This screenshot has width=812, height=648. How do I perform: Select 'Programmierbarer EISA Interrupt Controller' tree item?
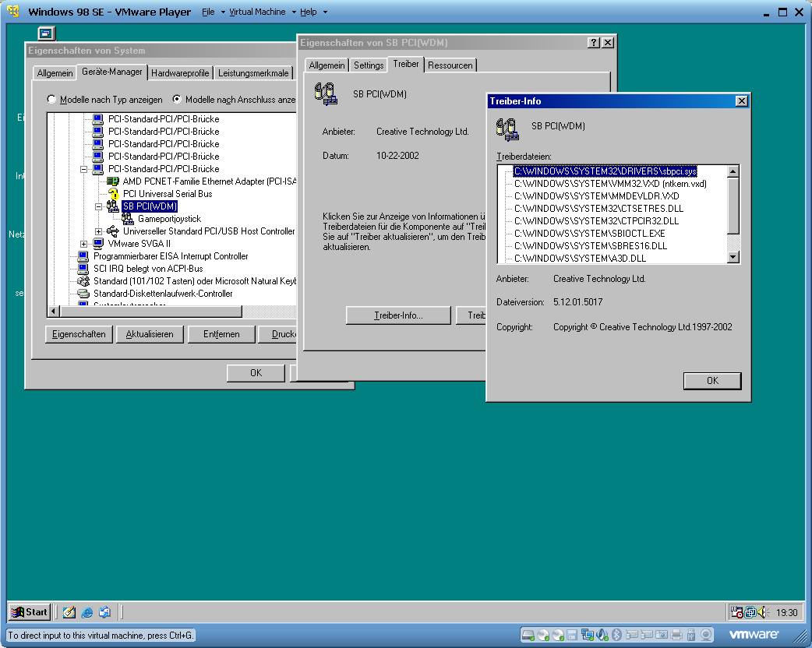(x=171, y=256)
